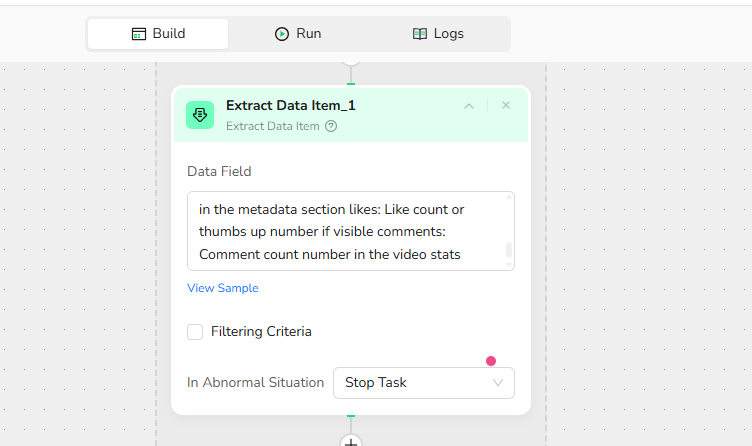Click the help icon beside Extract Data Item

tap(331, 126)
